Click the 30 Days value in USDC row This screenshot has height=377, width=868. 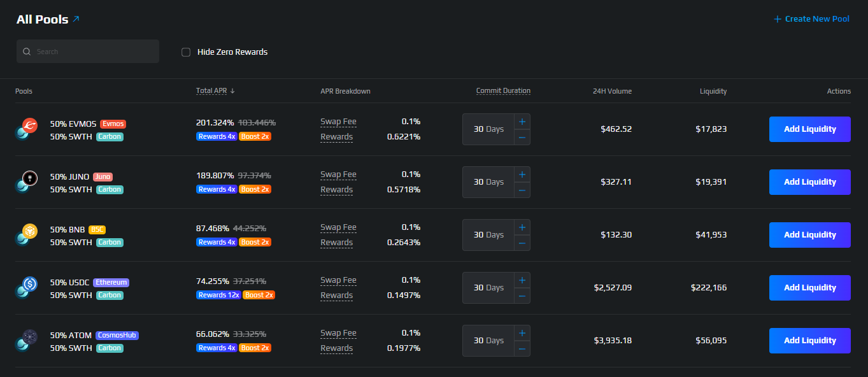(488, 288)
